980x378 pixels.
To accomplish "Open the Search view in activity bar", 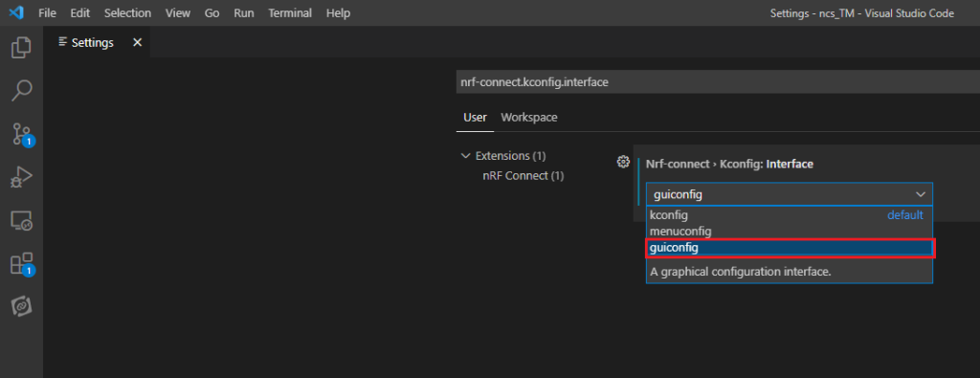I will (x=21, y=91).
